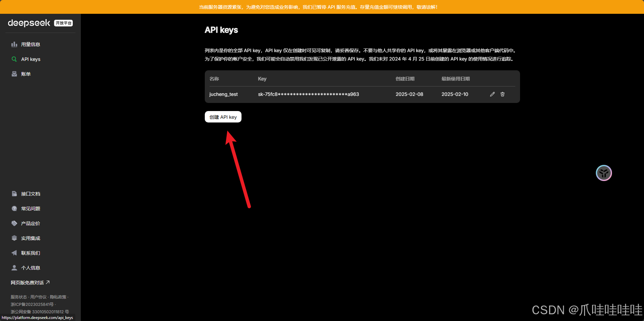Click the 创建 API key button
The height and width of the screenshot is (321, 644).
click(x=223, y=117)
